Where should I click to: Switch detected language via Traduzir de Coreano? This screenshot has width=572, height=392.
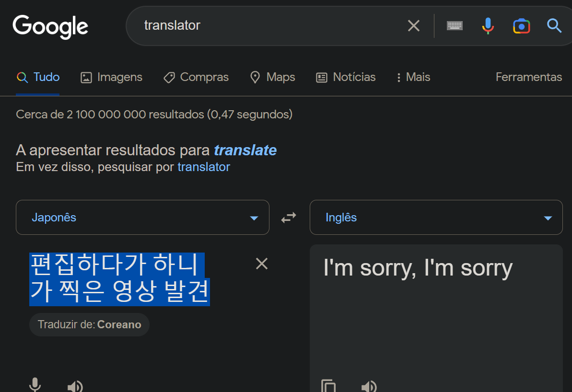click(89, 324)
